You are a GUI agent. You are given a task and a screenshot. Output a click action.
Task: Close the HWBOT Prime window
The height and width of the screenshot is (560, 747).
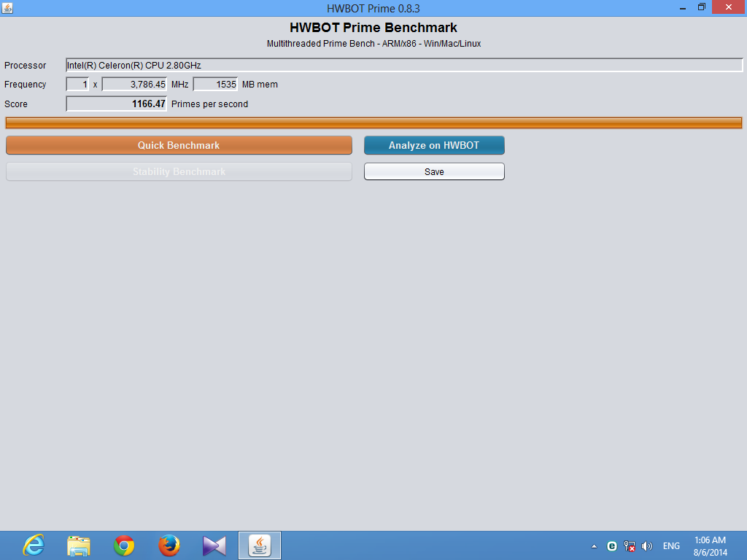click(x=729, y=7)
